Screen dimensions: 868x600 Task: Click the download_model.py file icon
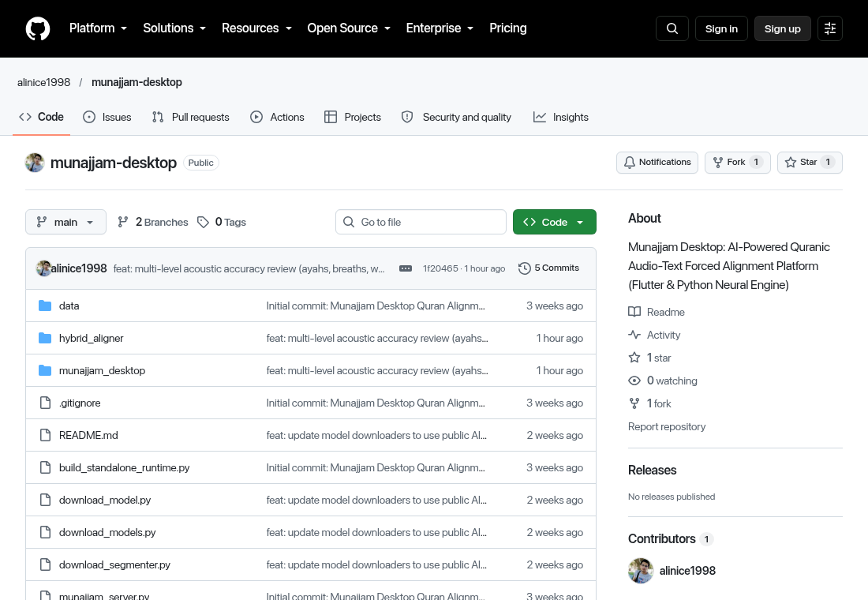pos(46,501)
